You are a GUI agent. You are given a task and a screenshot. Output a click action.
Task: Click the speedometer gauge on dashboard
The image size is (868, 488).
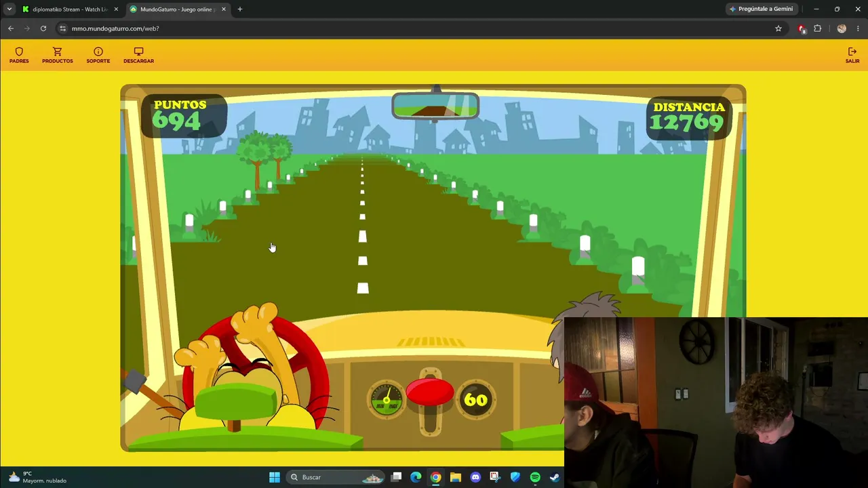(x=387, y=400)
